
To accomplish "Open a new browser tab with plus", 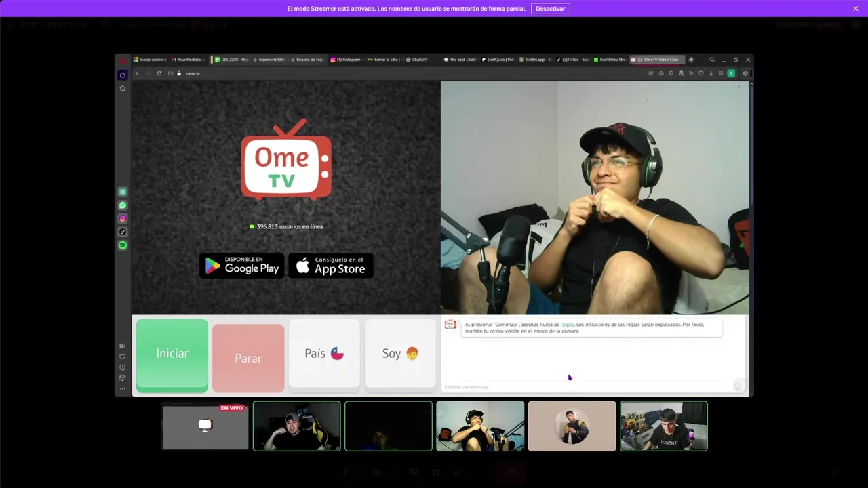I will click(691, 60).
